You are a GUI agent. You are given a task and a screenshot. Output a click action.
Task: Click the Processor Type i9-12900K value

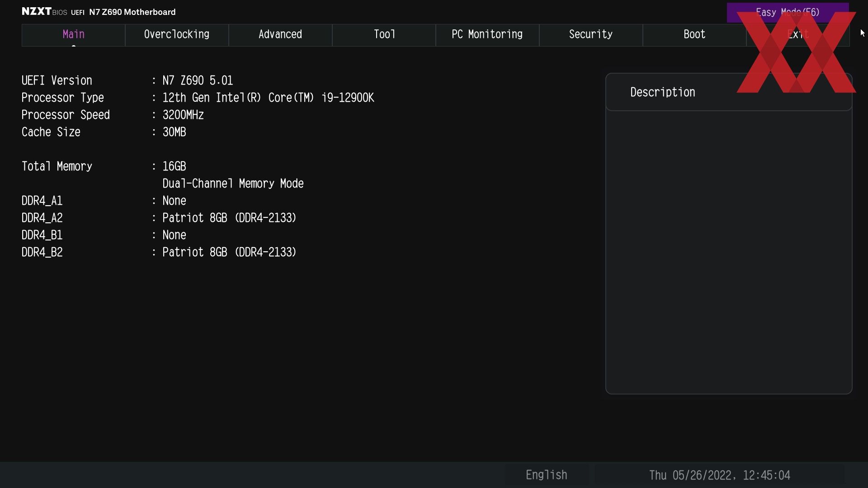pyautogui.click(x=268, y=98)
